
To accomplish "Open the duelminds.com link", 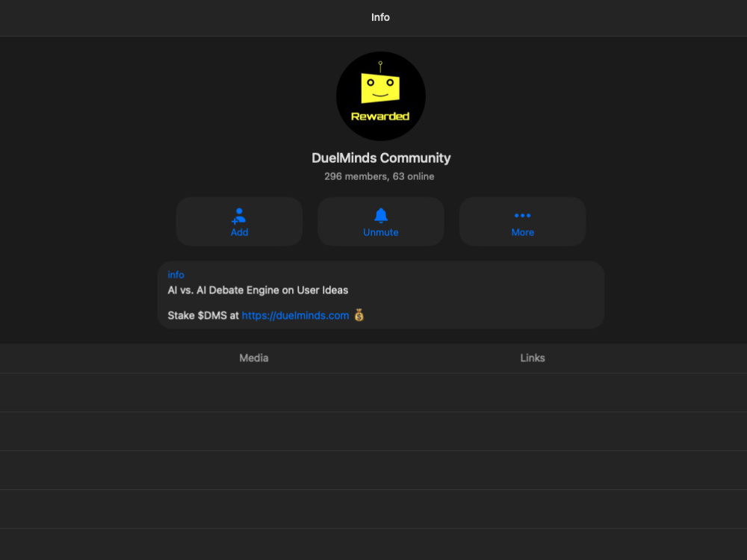I will (295, 316).
